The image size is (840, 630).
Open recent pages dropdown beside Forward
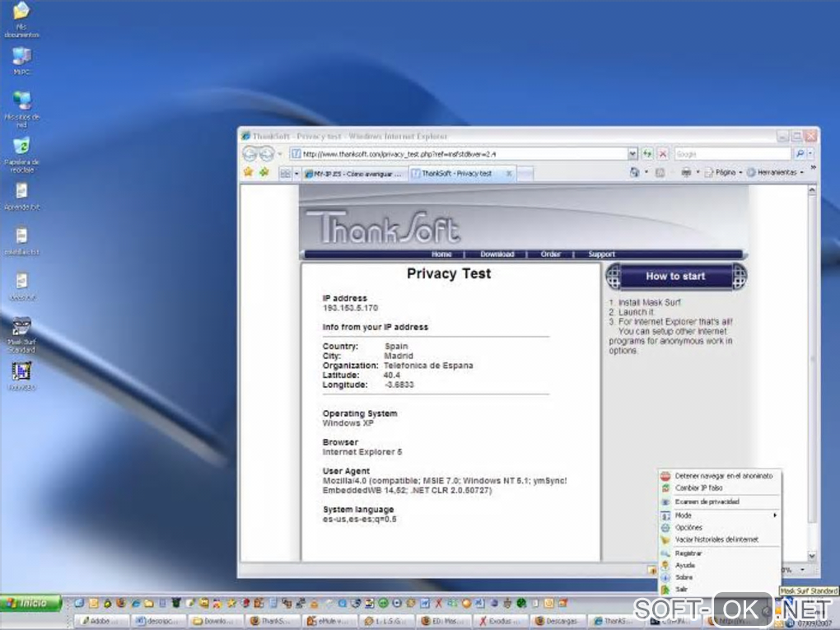tap(280, 154)
